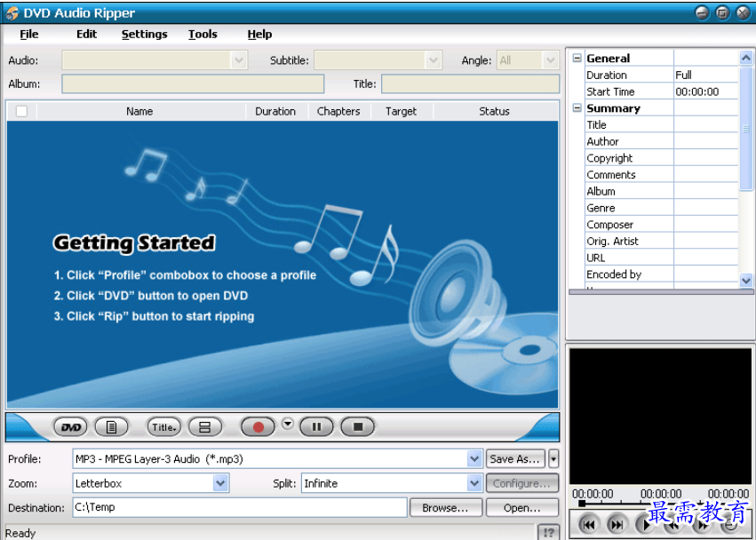
Task: Maximize the DVD Audio Ripper window
Action: (x=722, y=13)
